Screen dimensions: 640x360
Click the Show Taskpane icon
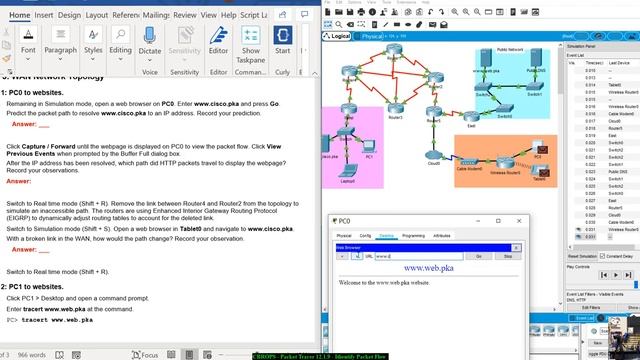(x=251, y=36)
